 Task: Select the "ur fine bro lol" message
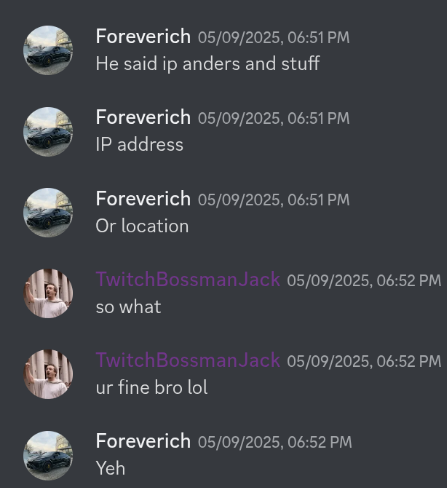click(x=152, y=388)
